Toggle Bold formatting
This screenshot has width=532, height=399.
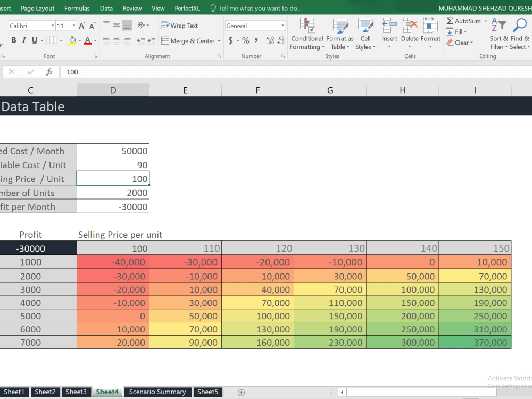[14, 40]
